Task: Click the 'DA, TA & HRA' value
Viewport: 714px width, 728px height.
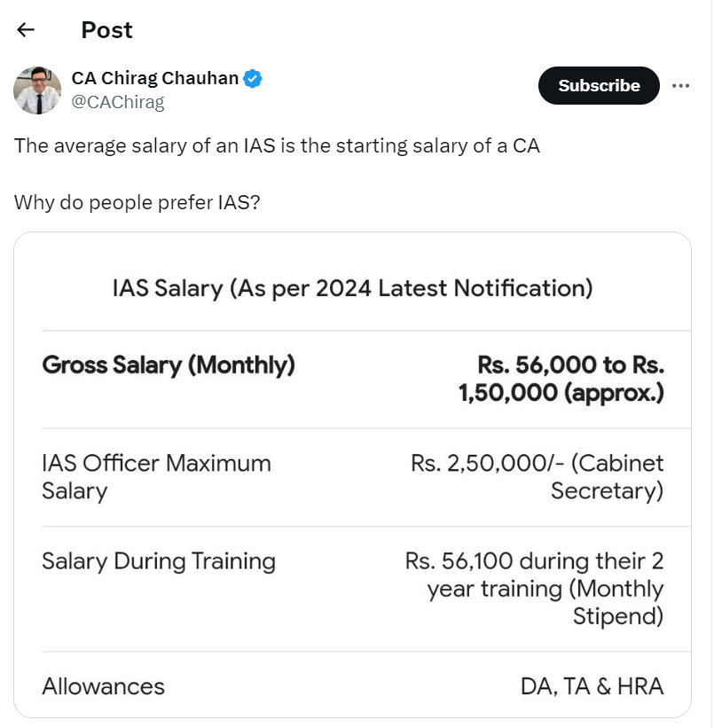Action: [x=592, y=686]
